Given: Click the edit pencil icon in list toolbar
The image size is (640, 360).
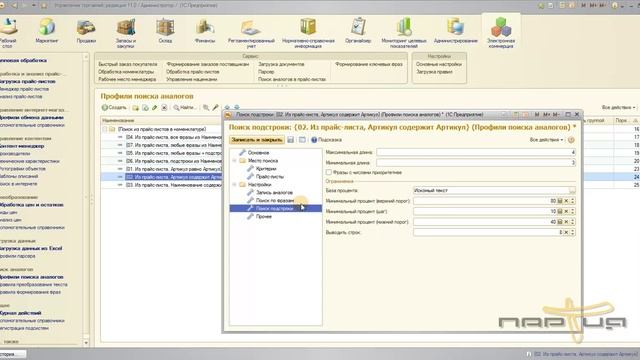Looking at the screenshot, I should (155, 108).
